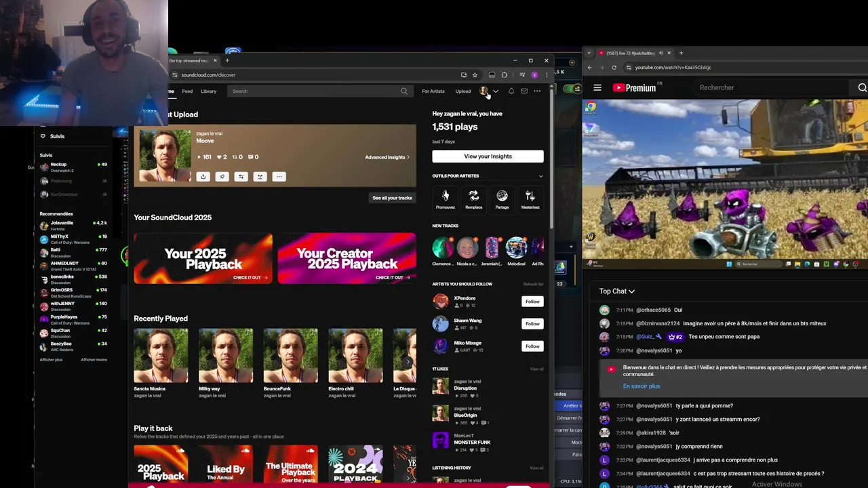Open Chrome three-dot menu in SoundCloud window
The width and height of the screenshot is (868, 488).
pyautogui.click(x=547, y=75)
